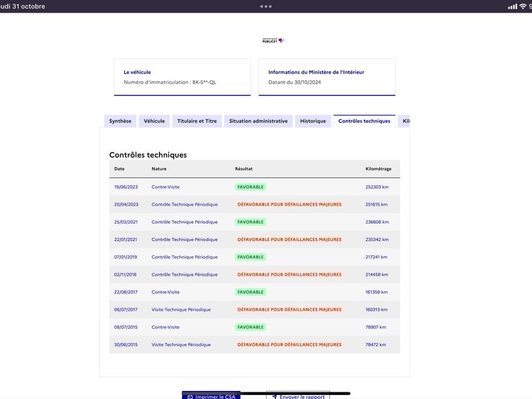Go to the Historique tab
532x399 pixels.
313,121
